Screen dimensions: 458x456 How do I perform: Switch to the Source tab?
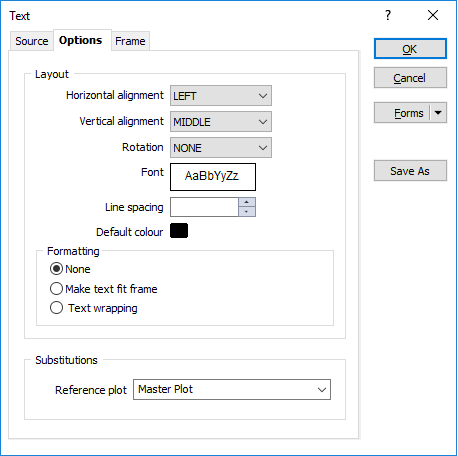[32, 41]
